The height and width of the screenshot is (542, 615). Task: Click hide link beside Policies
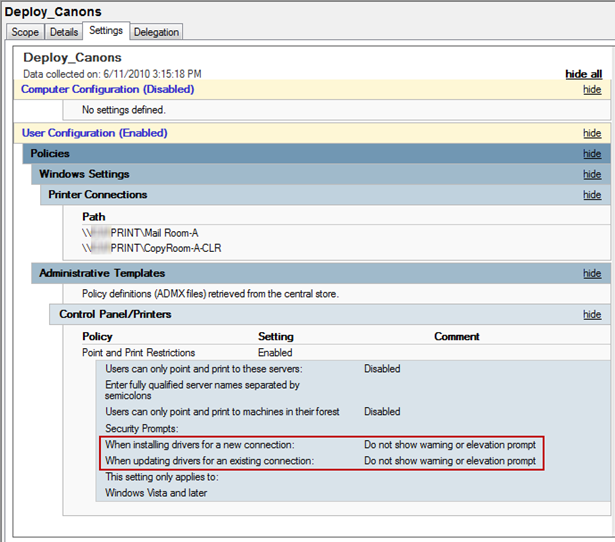click(x=592, y=154)
